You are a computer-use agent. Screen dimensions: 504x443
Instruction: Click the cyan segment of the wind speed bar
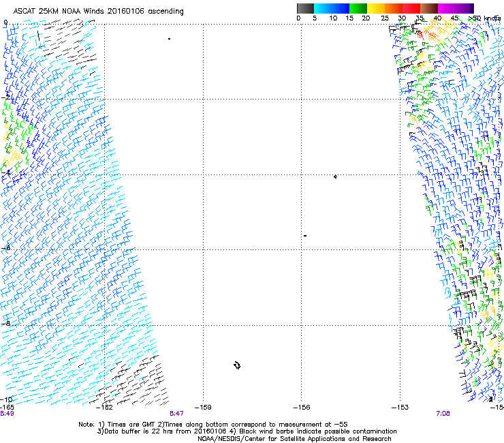[x=323, y=8]
